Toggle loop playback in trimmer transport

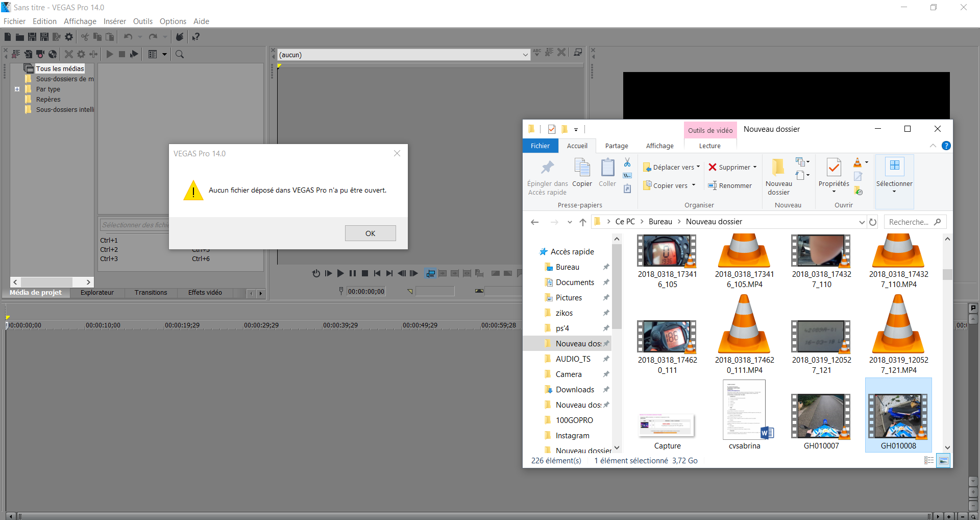[316, 273]
